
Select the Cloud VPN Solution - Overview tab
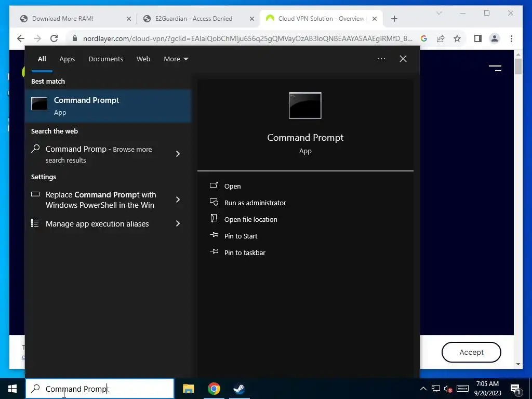point(321,19)
